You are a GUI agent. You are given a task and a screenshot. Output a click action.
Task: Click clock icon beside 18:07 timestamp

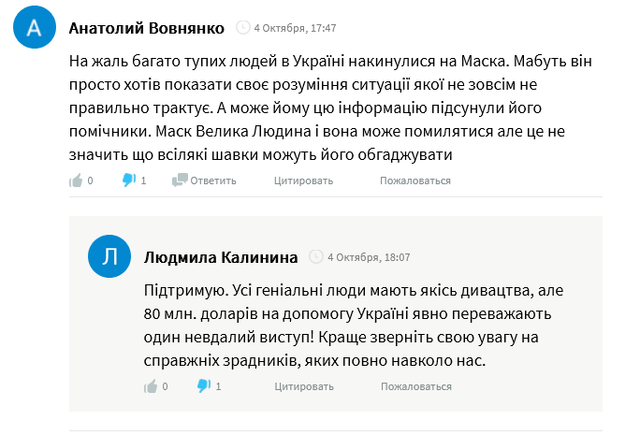[x=316, y=257]
